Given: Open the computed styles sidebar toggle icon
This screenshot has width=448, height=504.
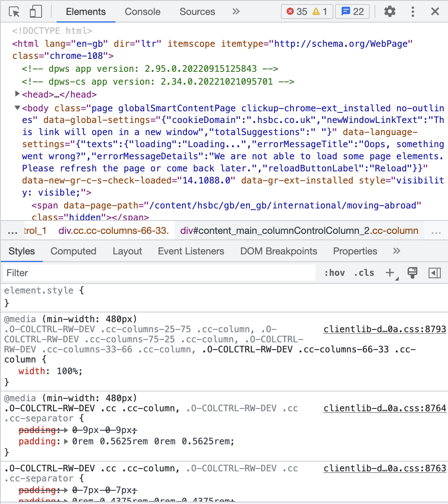Looking at the screenshot, I should point(434,273).
